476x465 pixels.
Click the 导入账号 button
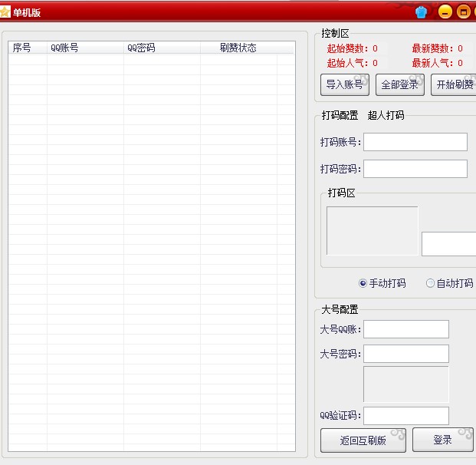point(345,85)
